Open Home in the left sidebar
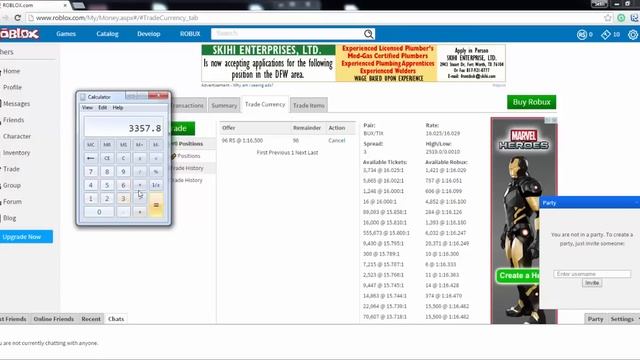 click(x=11, y=71)
